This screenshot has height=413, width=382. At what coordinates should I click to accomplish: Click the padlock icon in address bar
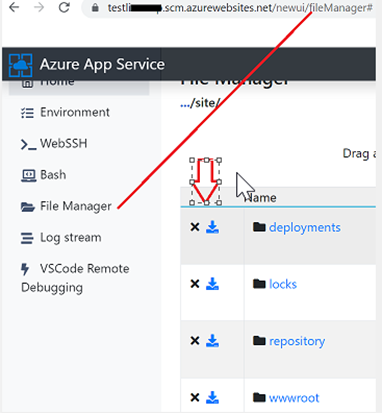(x=95, y=8)
